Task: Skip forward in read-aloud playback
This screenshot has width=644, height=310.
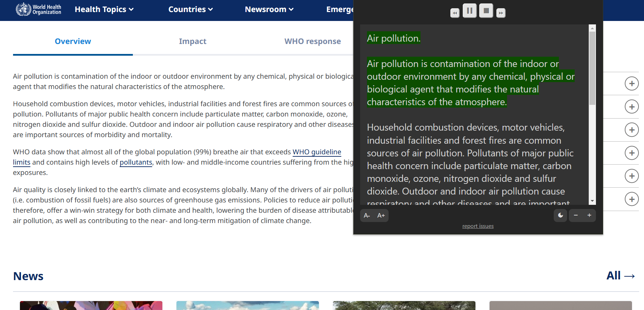Action: [x=501, y=13]
